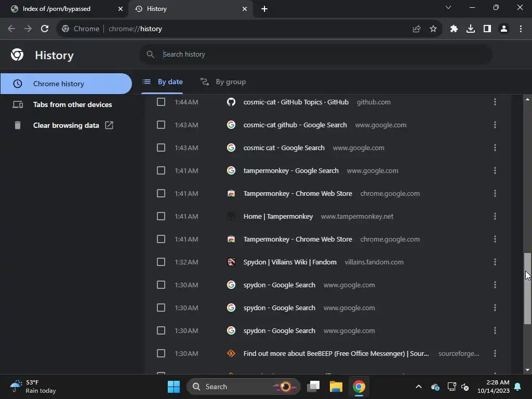The width and height of the screenshot is (532, 399).
Task: Open more actions for Spydon Villains Wiki
Action: [x=495, y=262]
